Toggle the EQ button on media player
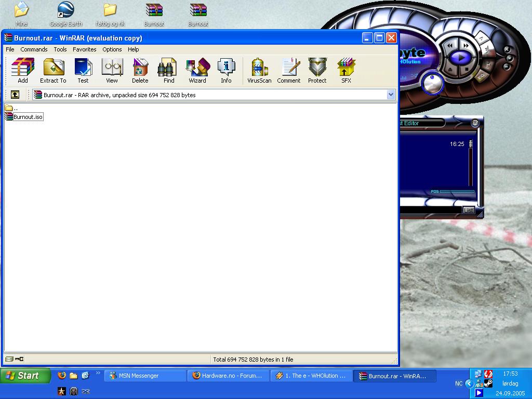This screenshot has width=532, height=399. [x=481, y=76]
